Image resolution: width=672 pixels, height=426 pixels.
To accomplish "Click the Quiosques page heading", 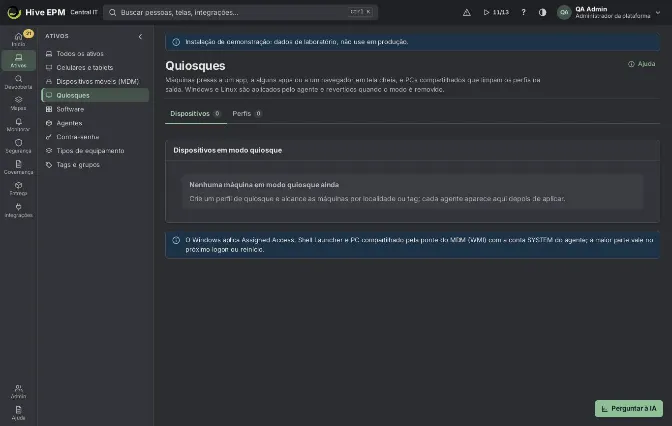I will (x=195, y=66).
